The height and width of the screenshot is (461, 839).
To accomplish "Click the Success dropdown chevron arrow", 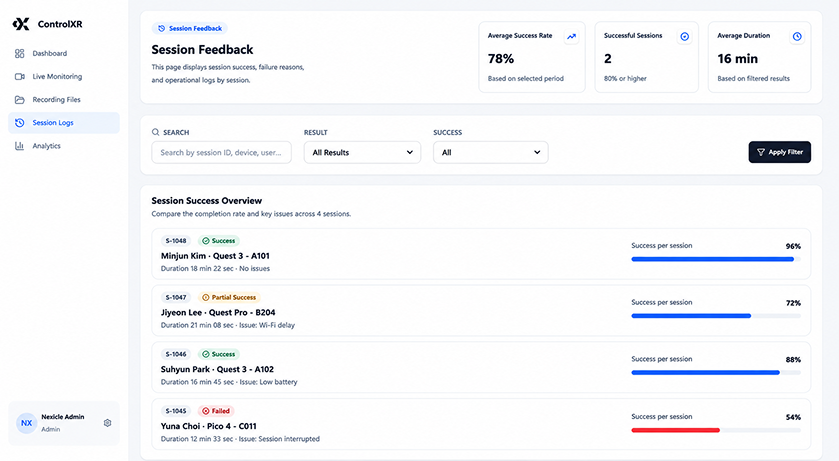I will [x=537, y=152].
